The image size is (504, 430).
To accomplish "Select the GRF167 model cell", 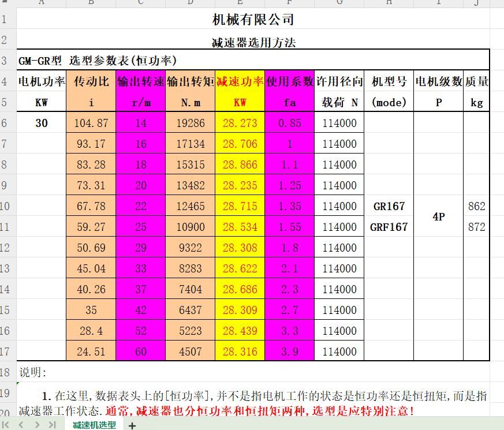I will (389, 227).
